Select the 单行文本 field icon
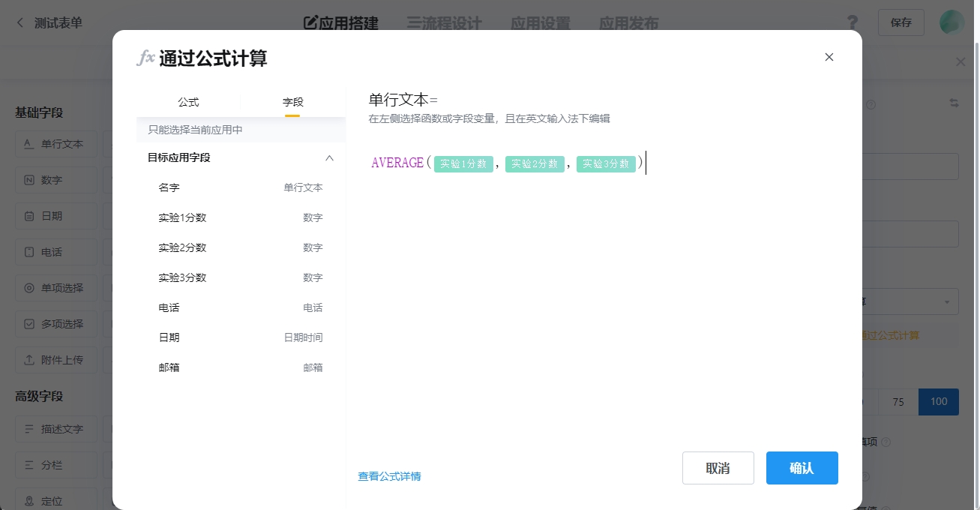This screenshot has height=510, width=980. (x=28, y=144)
